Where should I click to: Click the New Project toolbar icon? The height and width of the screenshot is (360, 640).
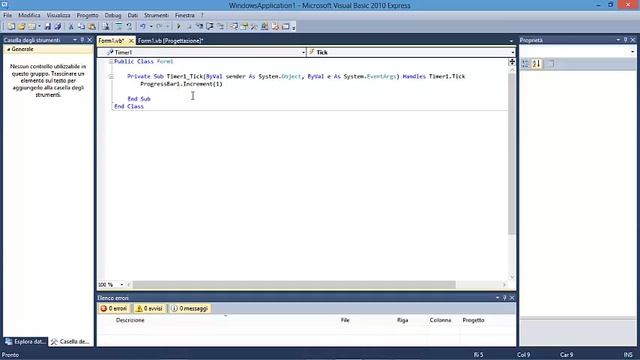[x=11, y=27]
